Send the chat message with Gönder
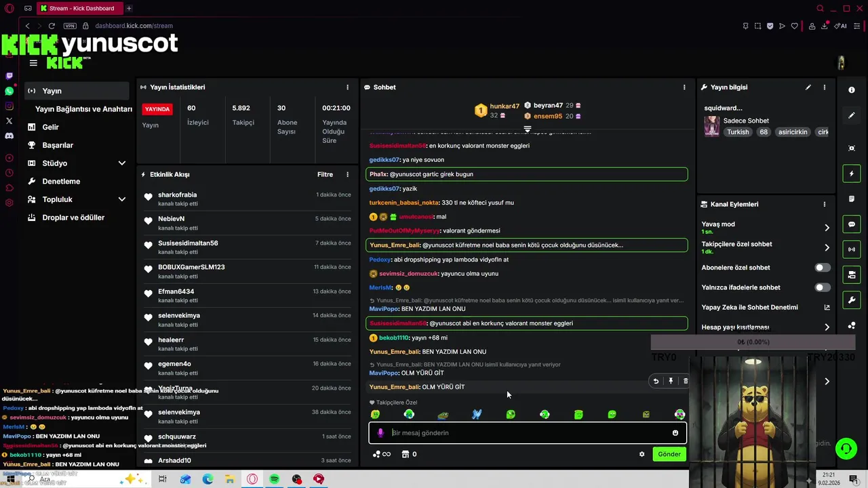The image size is (868, 488). [x=669, y=454]
